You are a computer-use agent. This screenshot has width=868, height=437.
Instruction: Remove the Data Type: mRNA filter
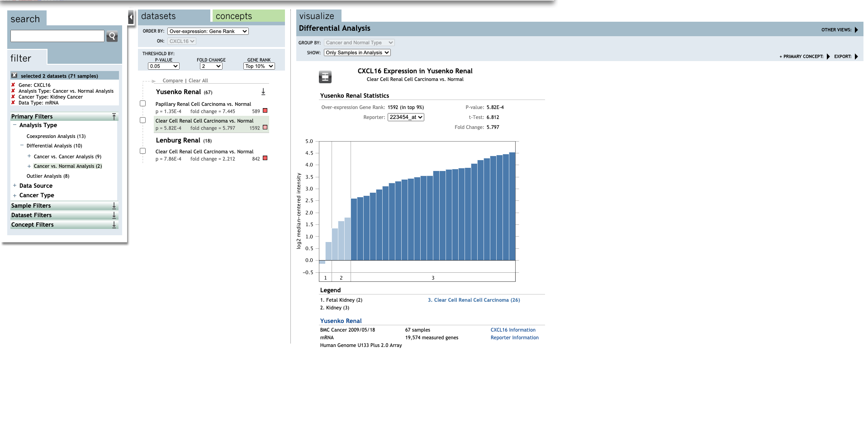(x=13, y=103)
